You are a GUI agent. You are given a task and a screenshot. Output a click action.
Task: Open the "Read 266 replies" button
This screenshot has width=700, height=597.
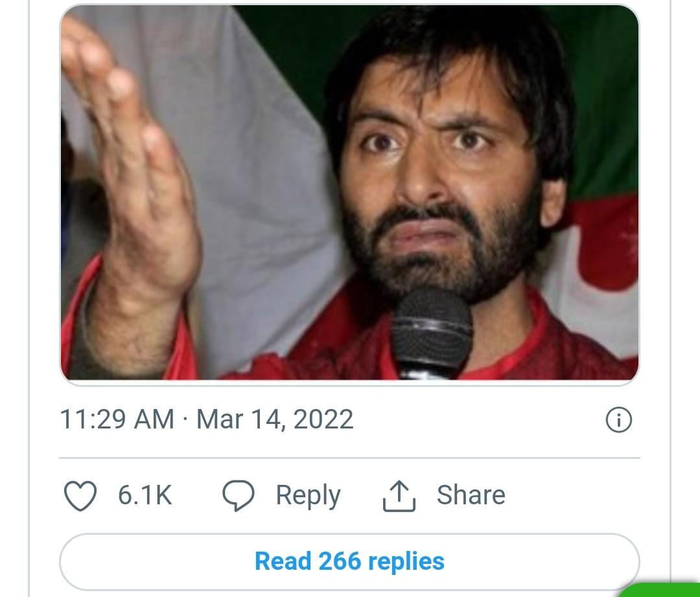coord(349,561)
